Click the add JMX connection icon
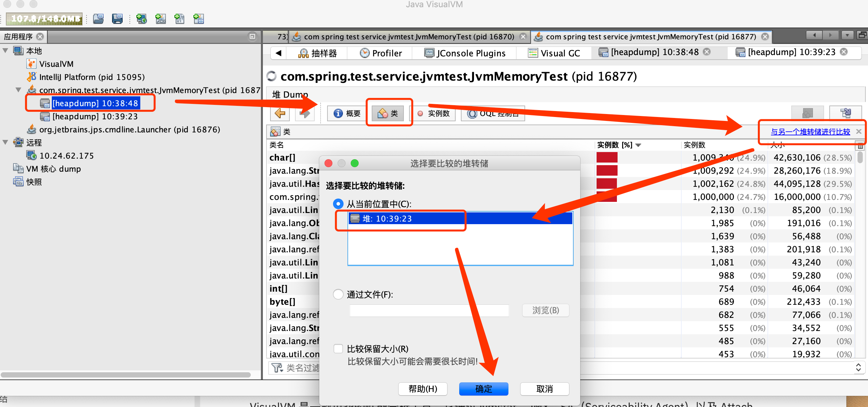This screenshot has width=868, height=407. pyautogui.click(x=160, y=19)
